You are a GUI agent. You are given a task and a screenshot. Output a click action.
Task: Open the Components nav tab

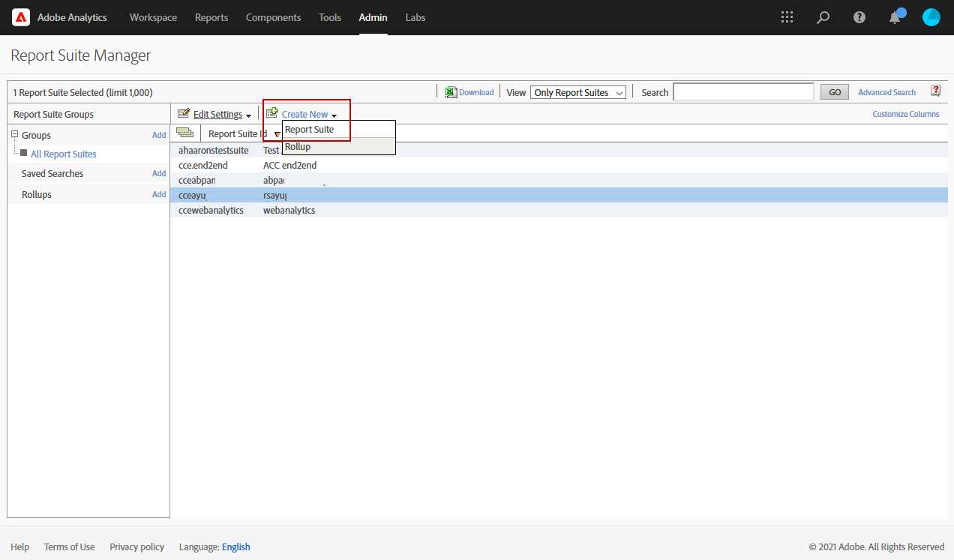coord(273,17)
